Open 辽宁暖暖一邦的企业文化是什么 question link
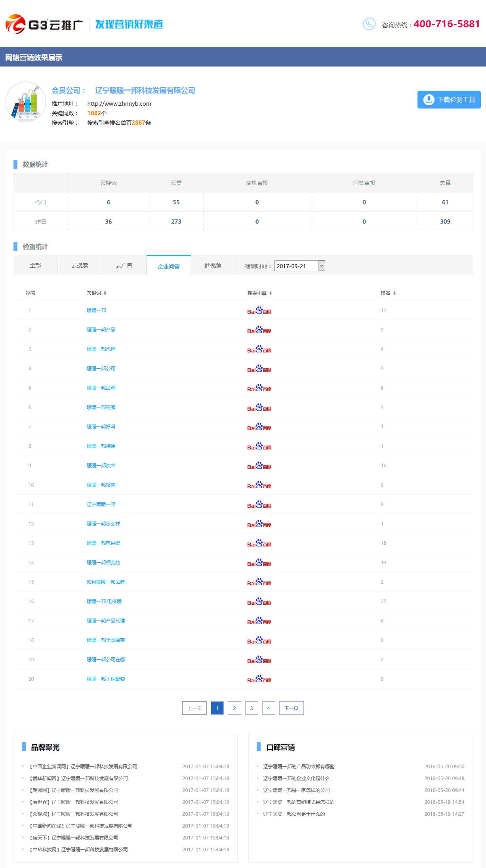Image resolution: width=486 pixels, height=868 pixels. pyautogui.click(x=296, y=778)
